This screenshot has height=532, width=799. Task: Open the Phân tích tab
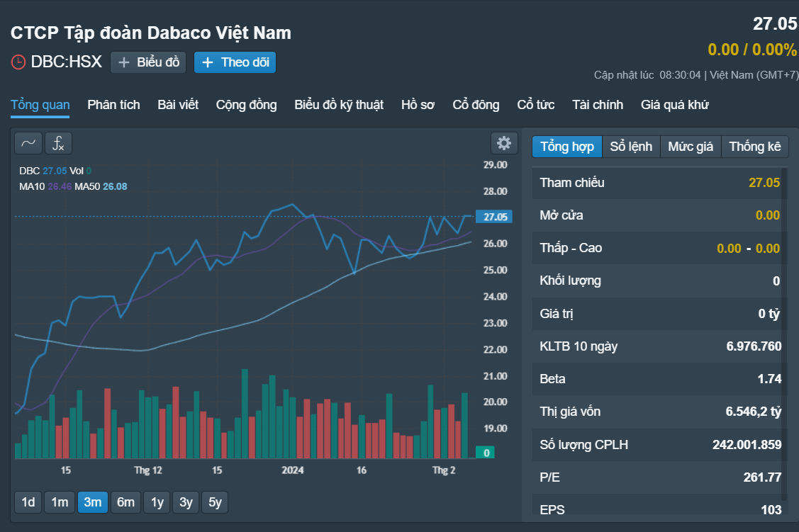pos(113,105)
